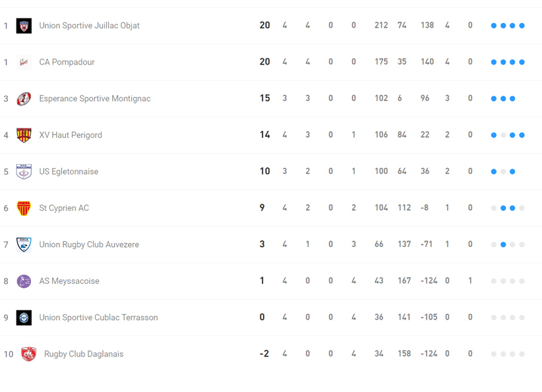Go to Esperance Sportive Montignac team page
The image size is (542, 392).
[x=94, y=99]
